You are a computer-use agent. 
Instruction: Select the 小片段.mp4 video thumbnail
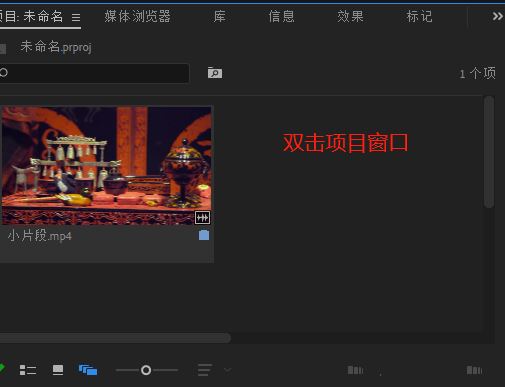[107, 166]
